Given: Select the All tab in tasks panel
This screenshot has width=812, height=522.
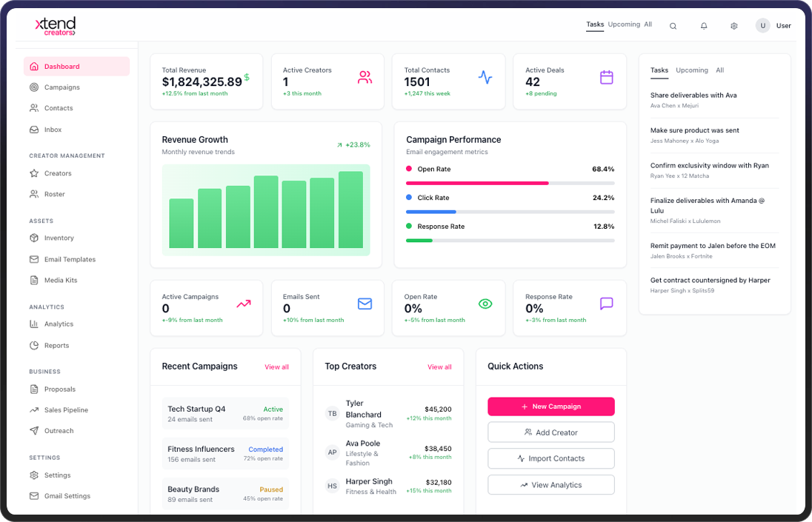Looking at the screenshot, I should pos(719,70).
